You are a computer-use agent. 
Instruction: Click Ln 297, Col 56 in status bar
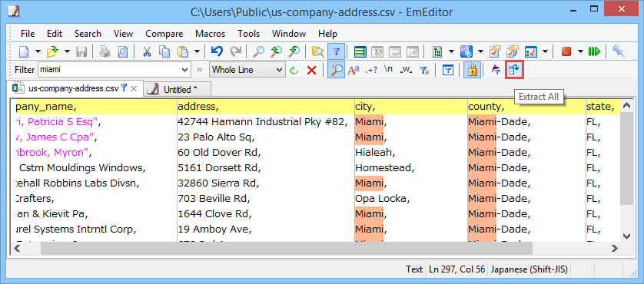pos(456,269)
